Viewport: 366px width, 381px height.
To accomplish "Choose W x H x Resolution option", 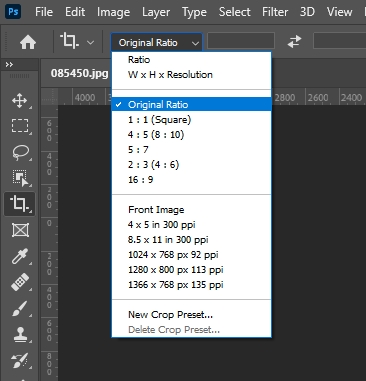I will tap(192, 75).
